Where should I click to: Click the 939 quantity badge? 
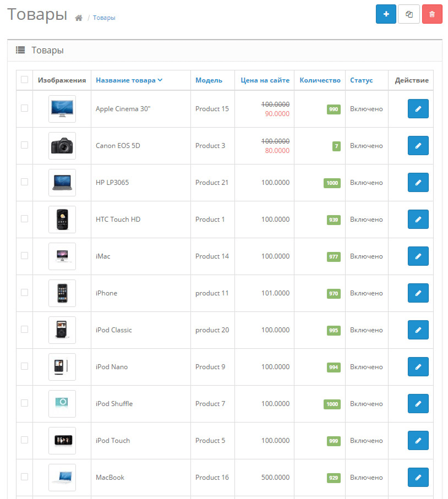point(334,220)
